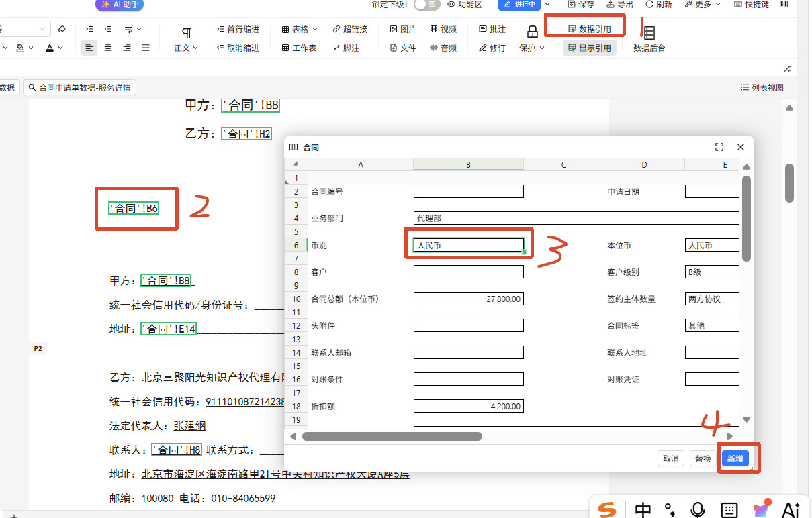Decrease indent with the outdent icon
This screenshot has width=812, height=518.
[108, 30]
